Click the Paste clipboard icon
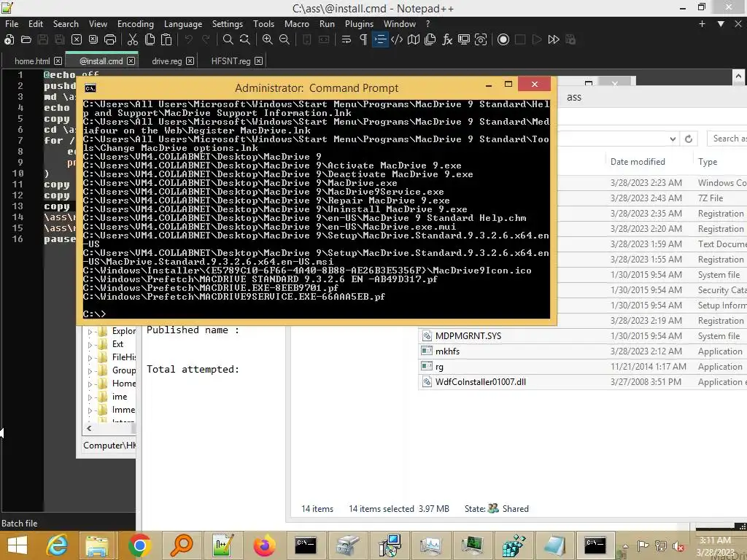 (x=166, y=39)
